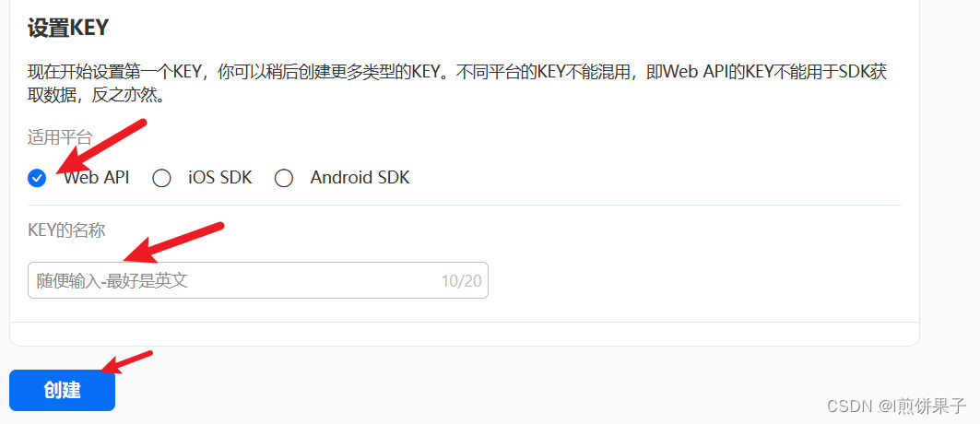Click the "Web API" label text

(97, 178)
